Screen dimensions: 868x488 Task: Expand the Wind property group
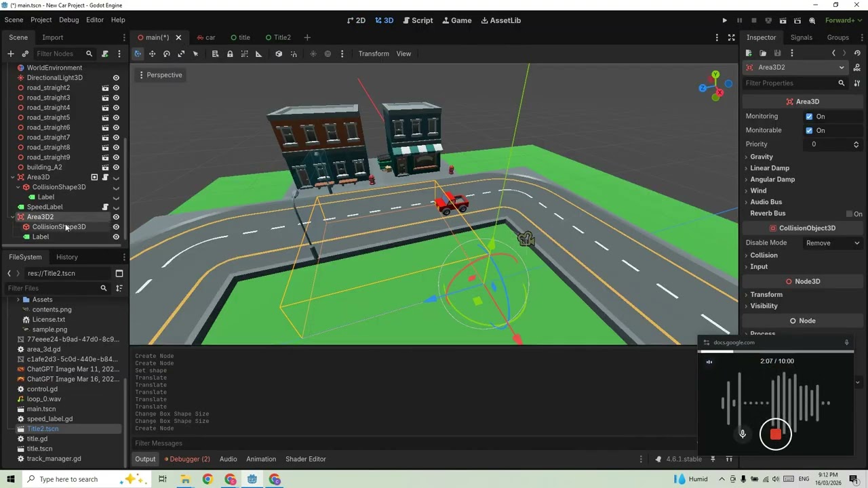(x=758, y=190)
